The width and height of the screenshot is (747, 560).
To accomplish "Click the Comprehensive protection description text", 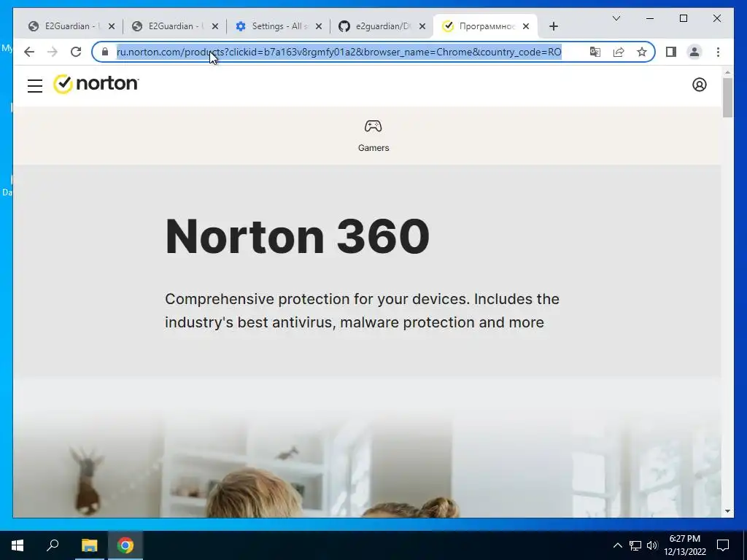I will [x=362, y=311].
